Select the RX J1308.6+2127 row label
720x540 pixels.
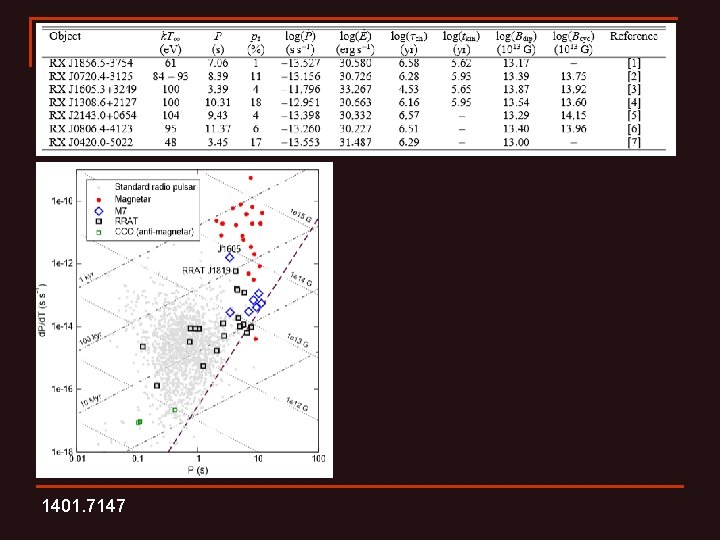pyautogui.click(x=93, y=102)
